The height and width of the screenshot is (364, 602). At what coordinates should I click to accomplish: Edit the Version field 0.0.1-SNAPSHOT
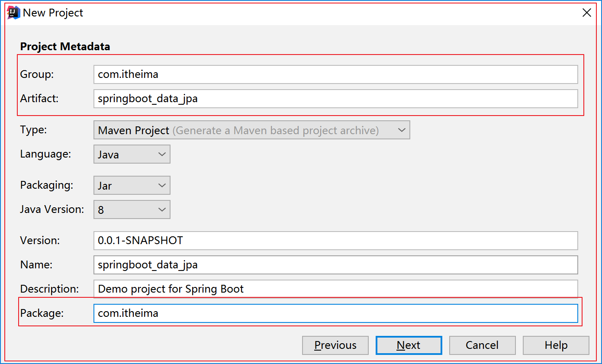pos(336,241)
